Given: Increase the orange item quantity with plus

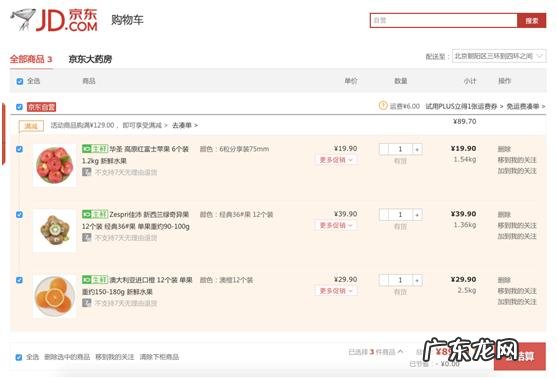Looking at the screenshot, I should click(x=417, y=280).
